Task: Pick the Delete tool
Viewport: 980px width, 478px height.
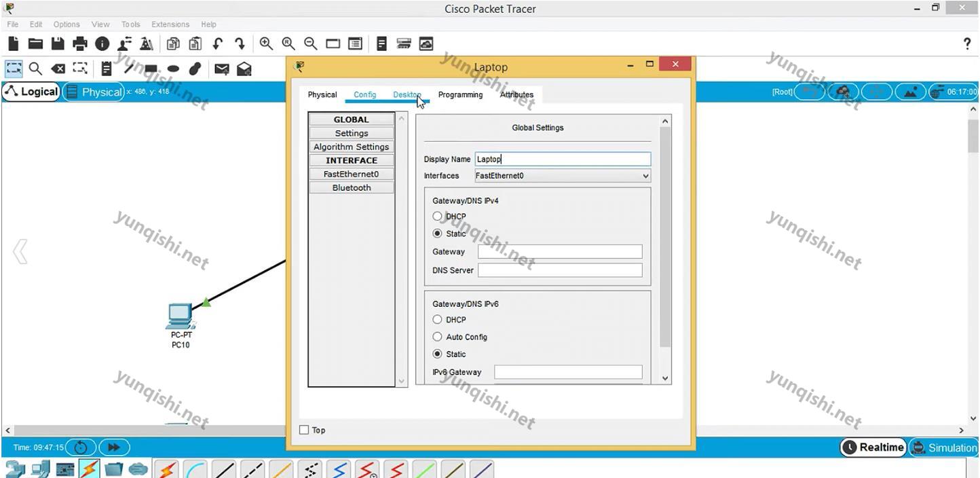Action: [58, 69]
